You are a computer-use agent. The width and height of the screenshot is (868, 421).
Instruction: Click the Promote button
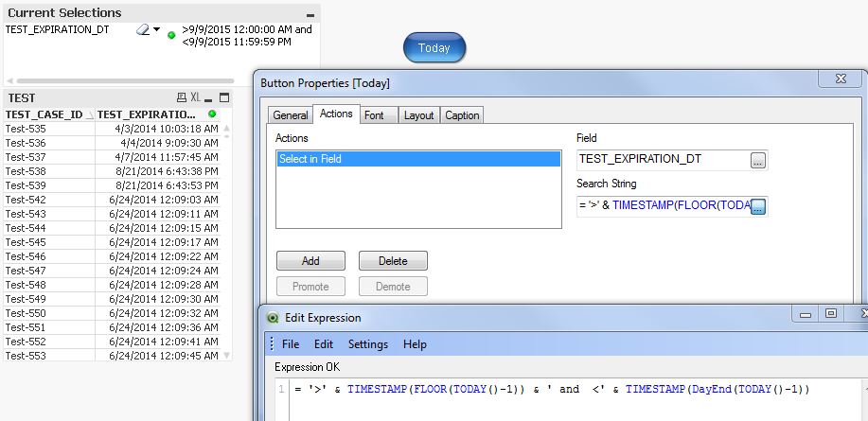point(310,286)
